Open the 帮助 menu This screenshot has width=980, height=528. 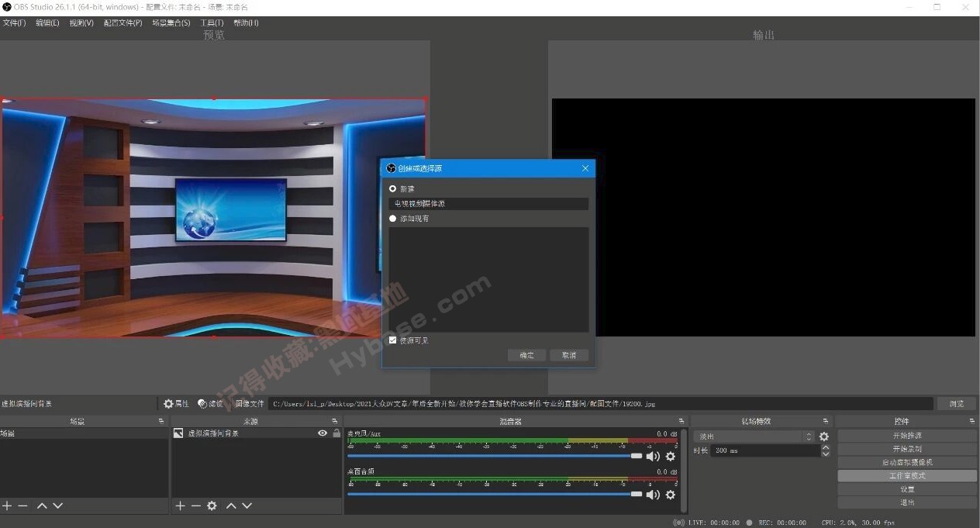[x=246, y=22]
